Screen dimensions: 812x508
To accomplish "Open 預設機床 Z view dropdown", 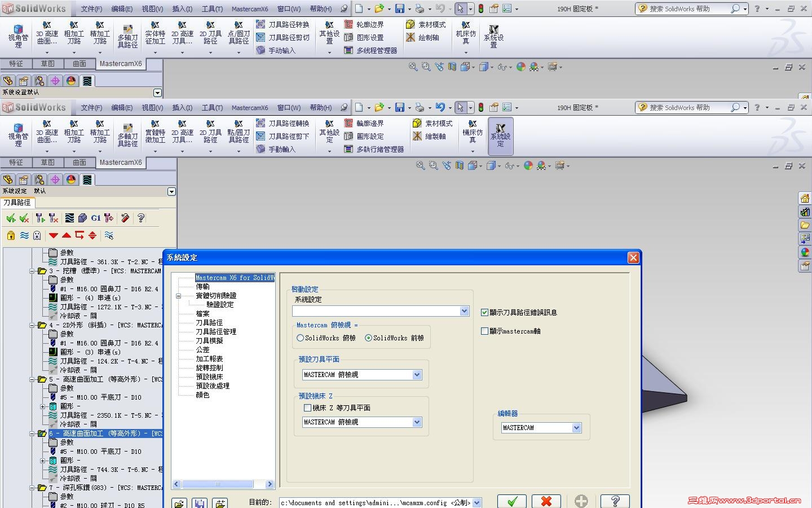I will [417, 422].
